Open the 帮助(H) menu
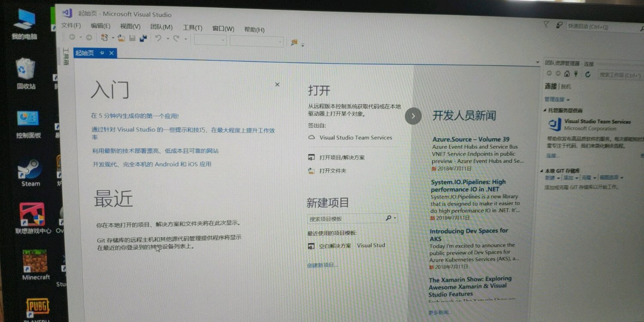Viewport: 644px width, 322px height. click(254, 29)
